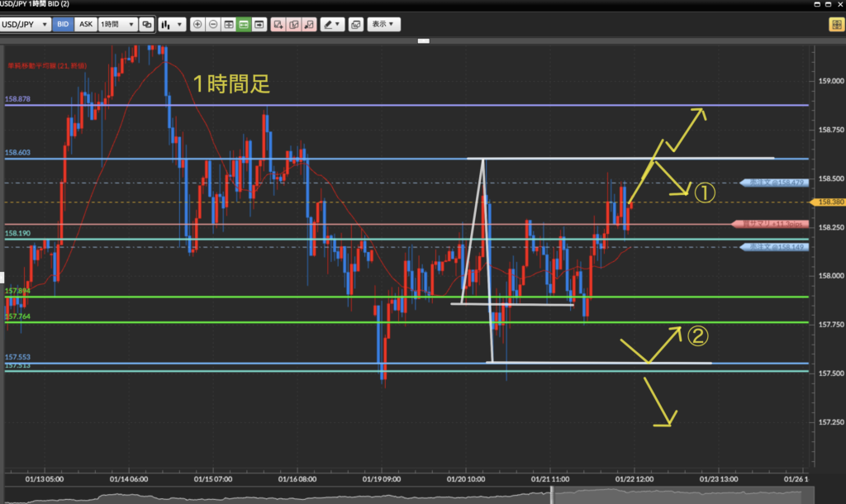Switch price display to BID

click(x=63, y=25)
